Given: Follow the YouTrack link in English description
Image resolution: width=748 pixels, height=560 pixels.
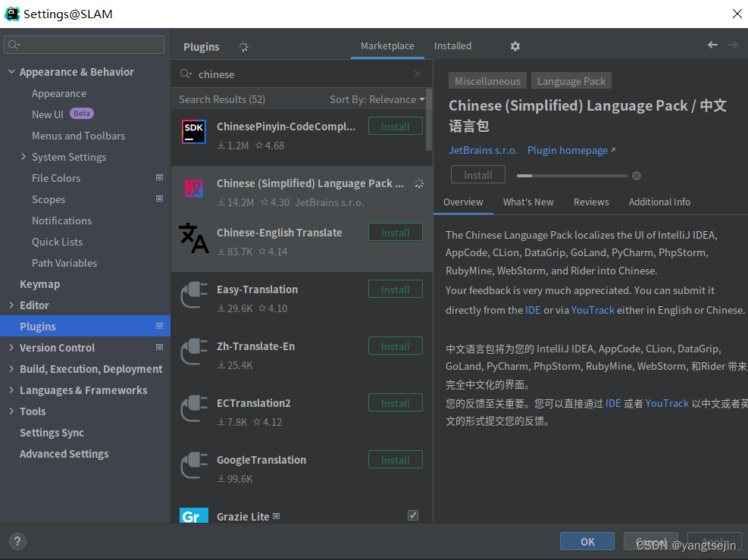Looking at the screenshot, I should (x=593, y=310).
